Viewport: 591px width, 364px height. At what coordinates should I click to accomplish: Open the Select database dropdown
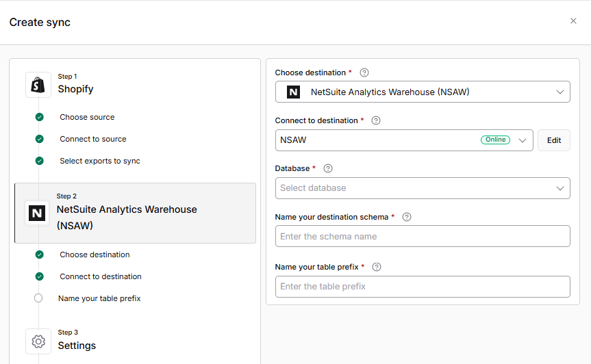click(423, 188)
